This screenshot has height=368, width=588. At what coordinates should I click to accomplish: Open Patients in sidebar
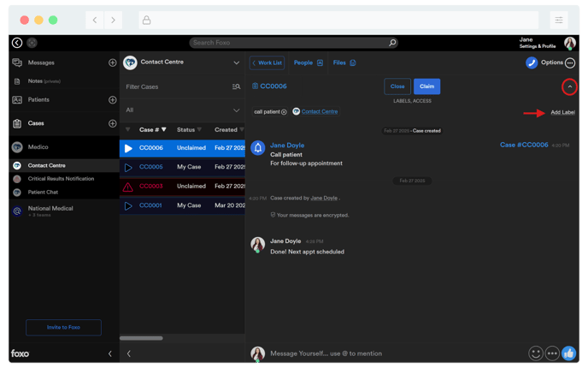pos(38,99)
